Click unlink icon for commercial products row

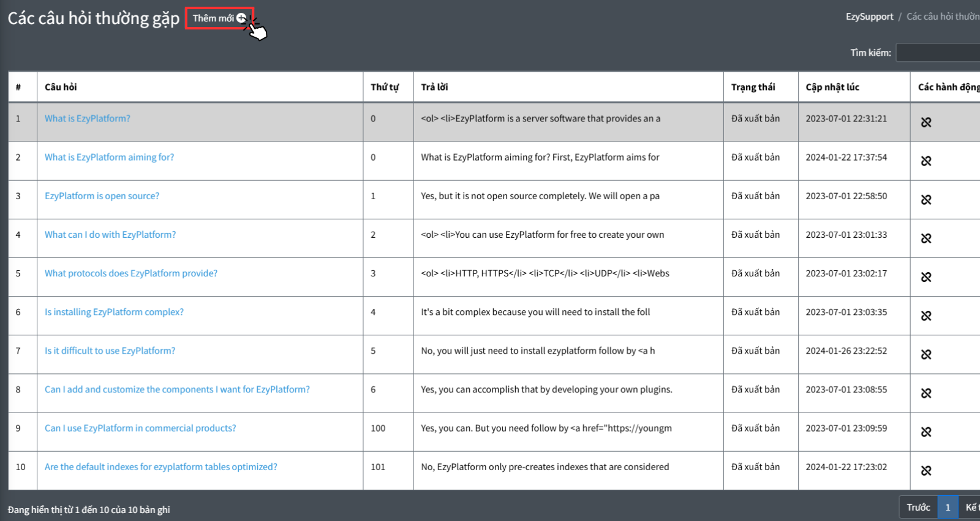[x=925, y=432]
